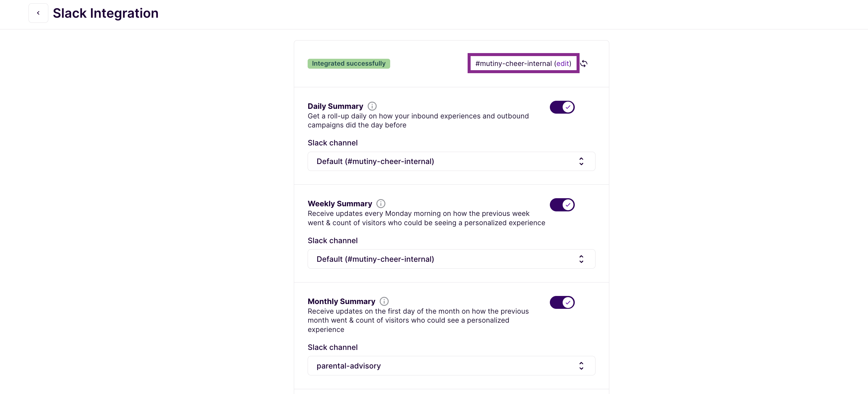Turn off the Weekly Summary toggle

coord(562,204)
